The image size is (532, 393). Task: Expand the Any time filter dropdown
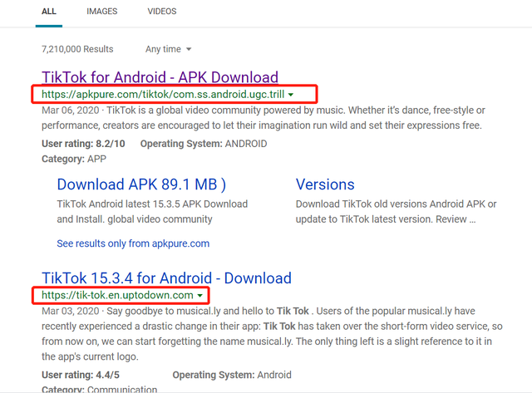click(x=168, y=50)
